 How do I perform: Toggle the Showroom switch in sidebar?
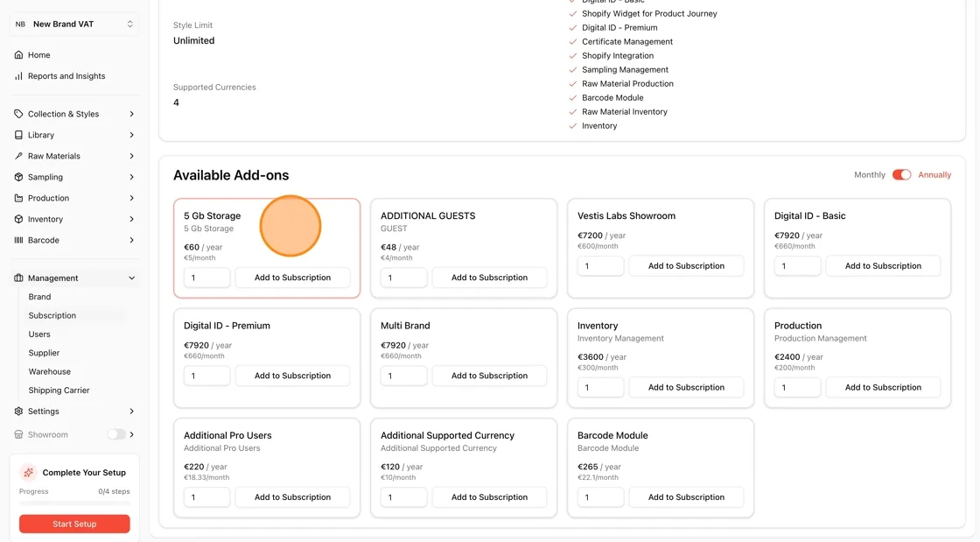pos(116,434)
